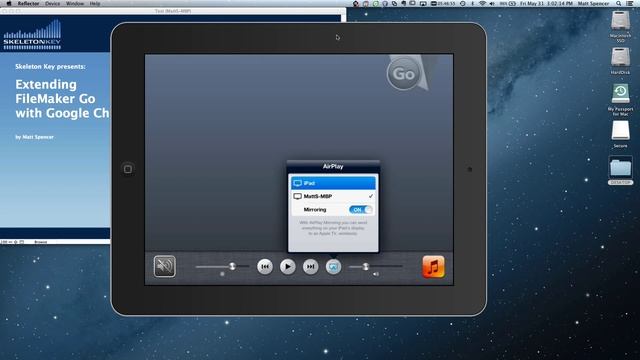Screen dimensions: 640x360
Task: Open the Help menu
Action: tap(95, 3)
